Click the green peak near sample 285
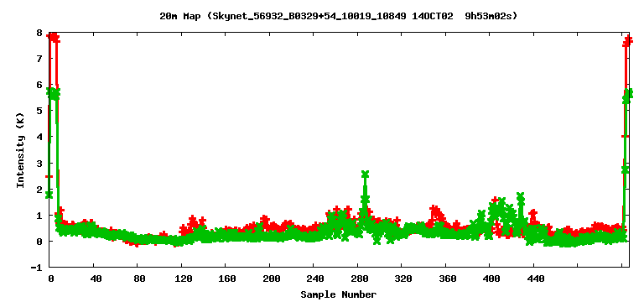 click(x=365, y=174)
